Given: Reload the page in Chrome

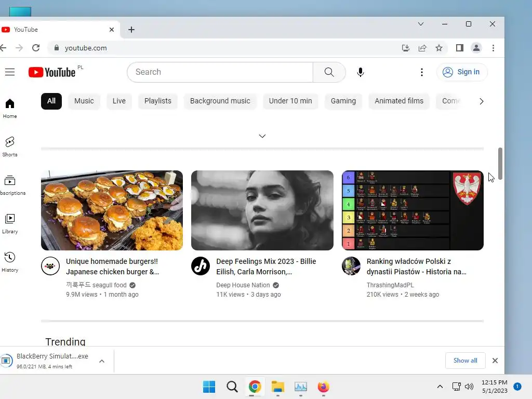Looking at the screenshot, I should 36,48.
